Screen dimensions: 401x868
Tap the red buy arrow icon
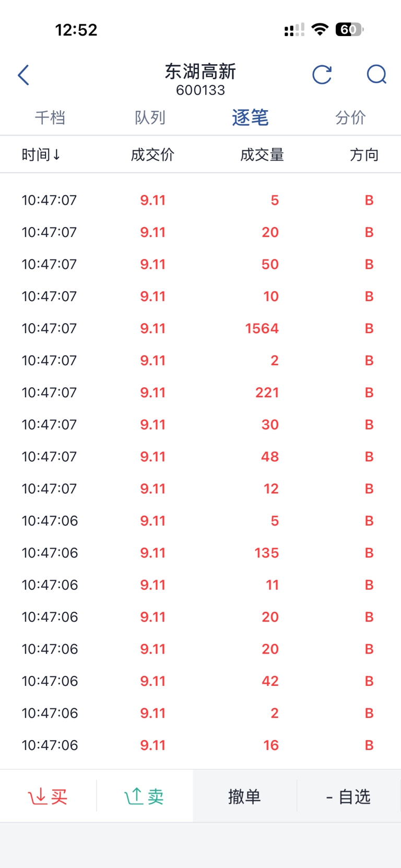click(38, 796)
